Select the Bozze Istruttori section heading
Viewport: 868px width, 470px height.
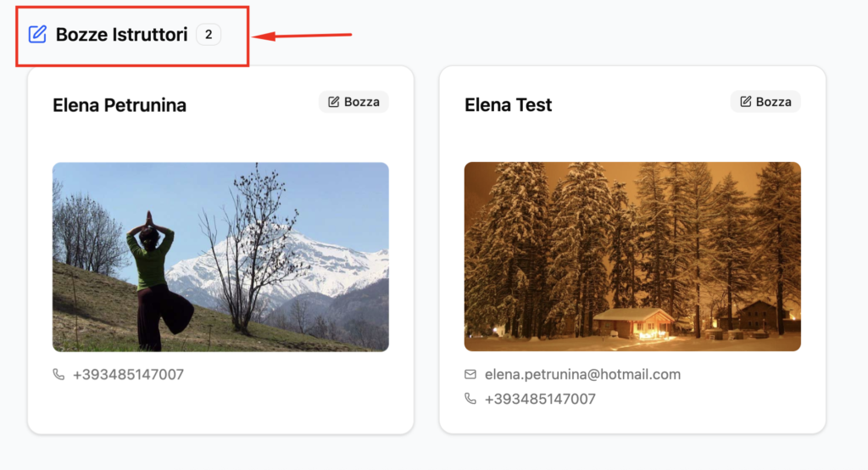pos(121,35)
